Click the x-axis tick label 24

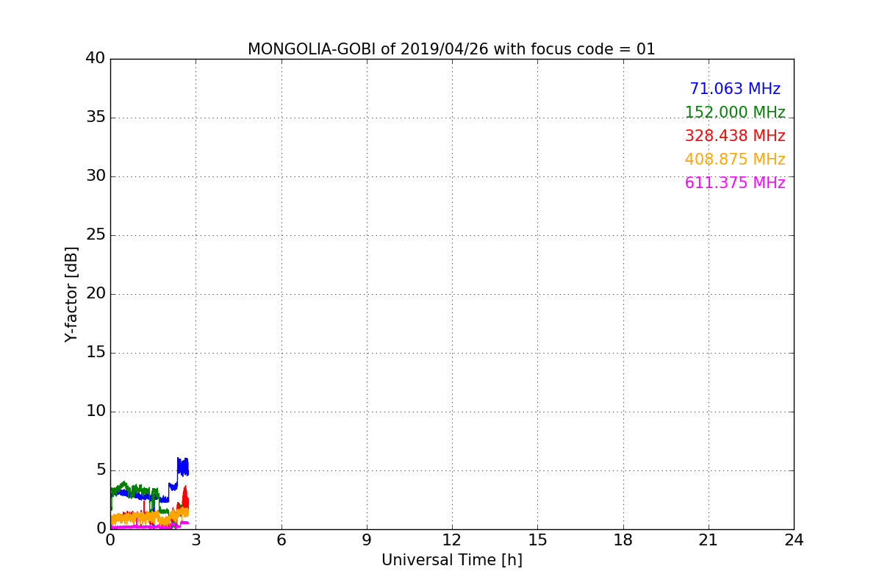794,540
